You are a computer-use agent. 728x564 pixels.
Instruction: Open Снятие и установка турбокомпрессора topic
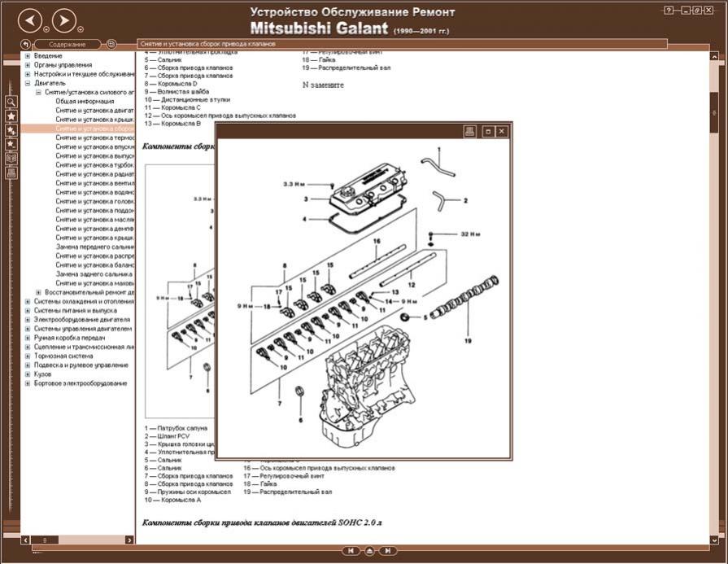click(x=94, y=165)
